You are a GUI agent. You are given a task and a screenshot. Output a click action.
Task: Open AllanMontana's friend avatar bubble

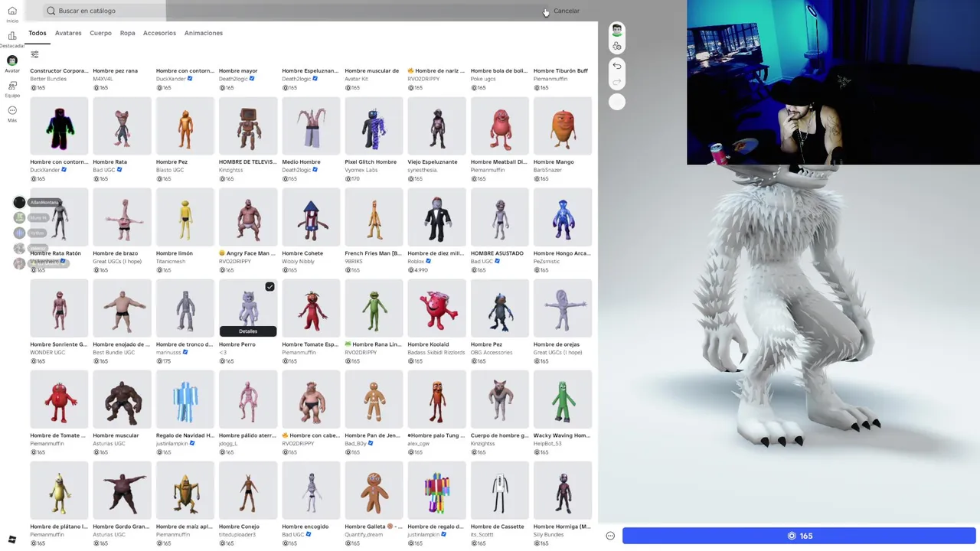pos(20,202)
